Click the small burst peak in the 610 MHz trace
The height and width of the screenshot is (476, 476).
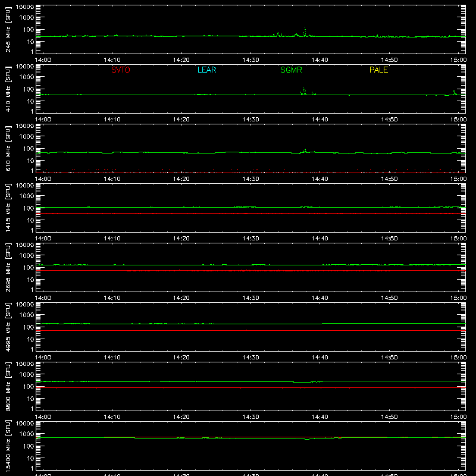(x=305, y=151)
